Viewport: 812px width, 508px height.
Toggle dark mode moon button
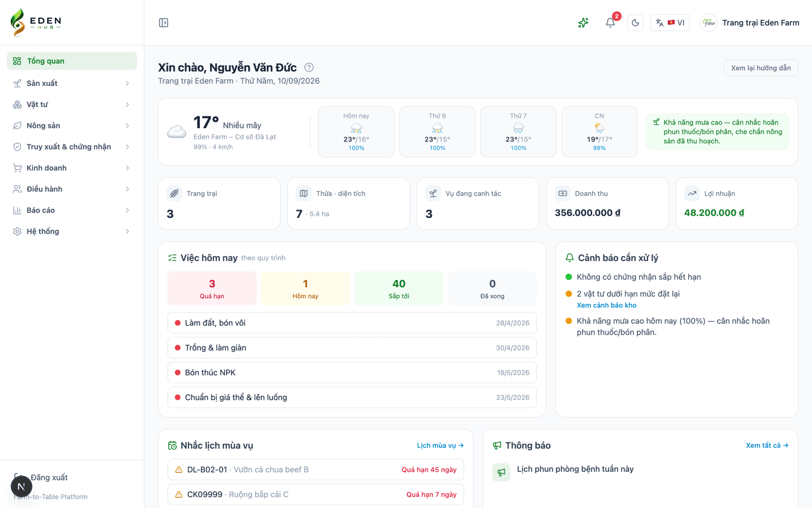click(635, 23)
